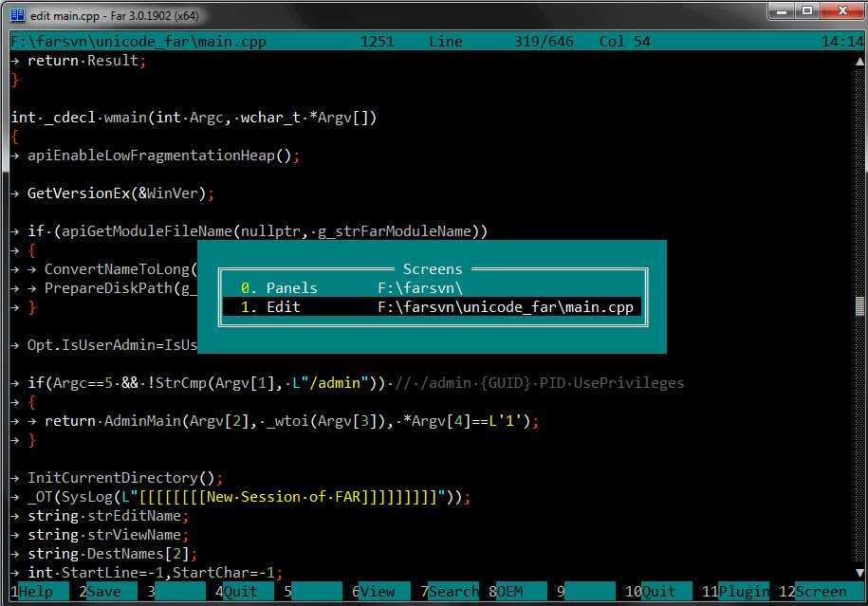Click the file path in editor status line
This screenshot has height=606, width=868.
139,42
